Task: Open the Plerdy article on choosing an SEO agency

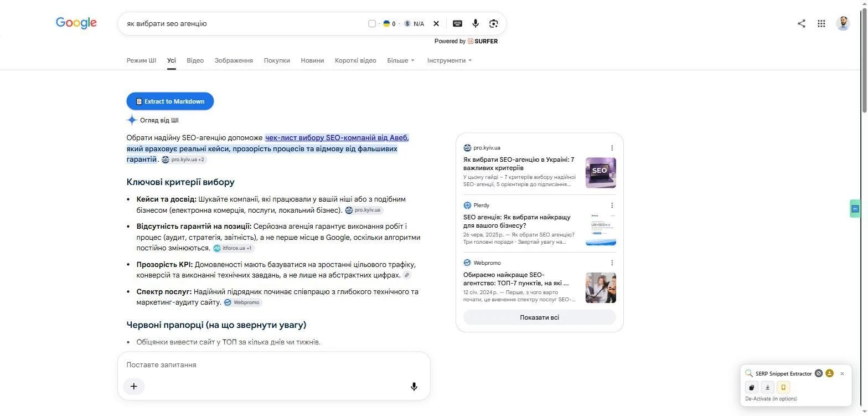Action: (517, 222)
